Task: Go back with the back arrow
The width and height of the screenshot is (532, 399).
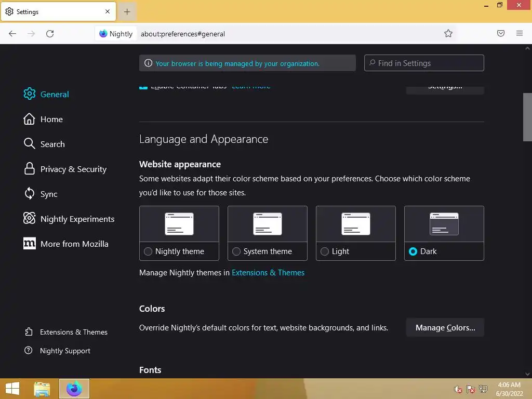Action: coord(12,34)
